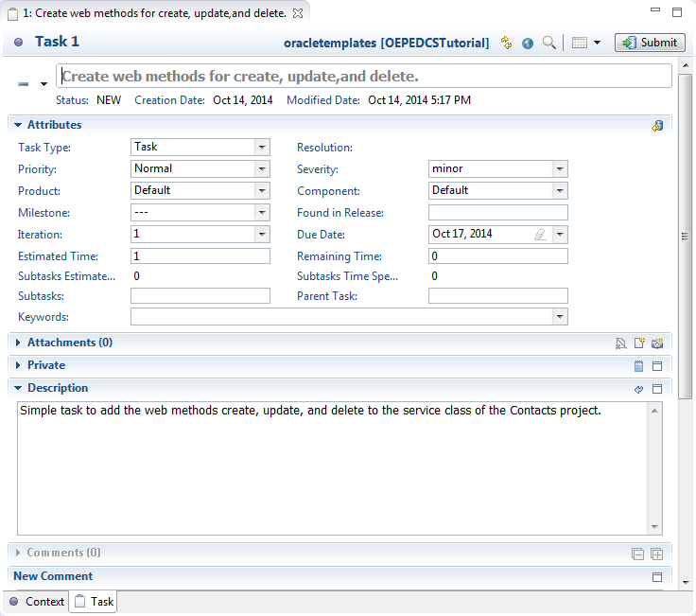Screen dimensions: 696x616
Task: Click the reply icon in Description header
Action: (x=638, y=389)
